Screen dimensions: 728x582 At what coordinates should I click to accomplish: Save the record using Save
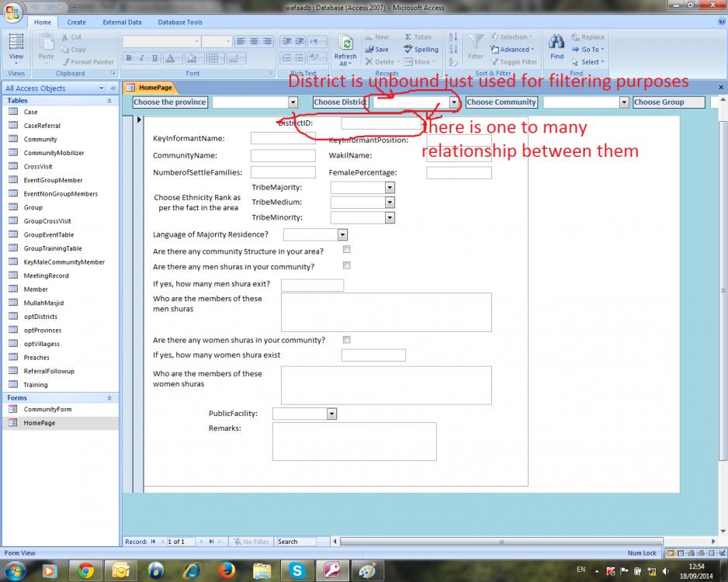(x=376, y=49)
